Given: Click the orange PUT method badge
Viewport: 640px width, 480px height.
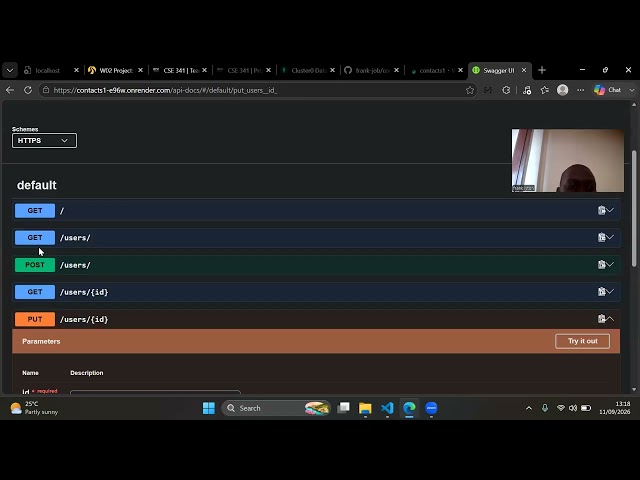Looking at the screenshot, I should point(35,319).
